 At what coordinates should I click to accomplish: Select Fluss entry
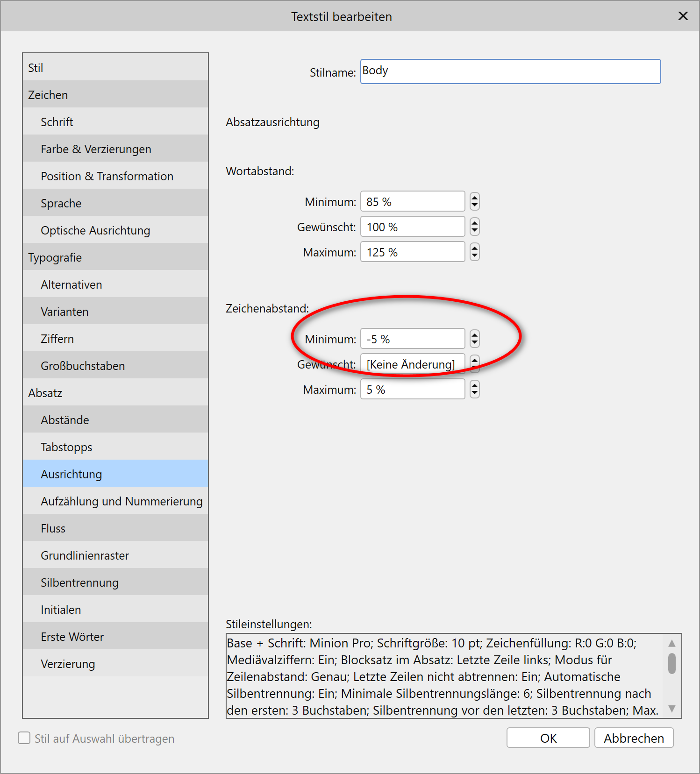pyautogui.click(x=115, y=528)
